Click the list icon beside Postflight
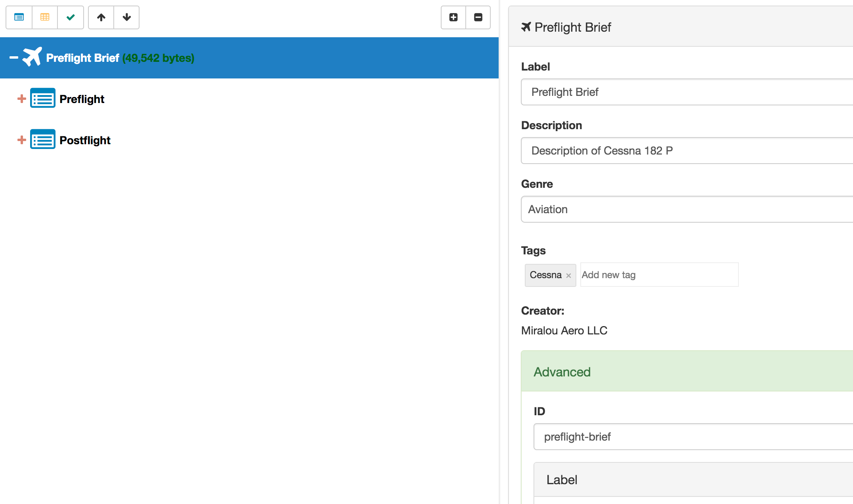The image size is (853, 504). 43,139
